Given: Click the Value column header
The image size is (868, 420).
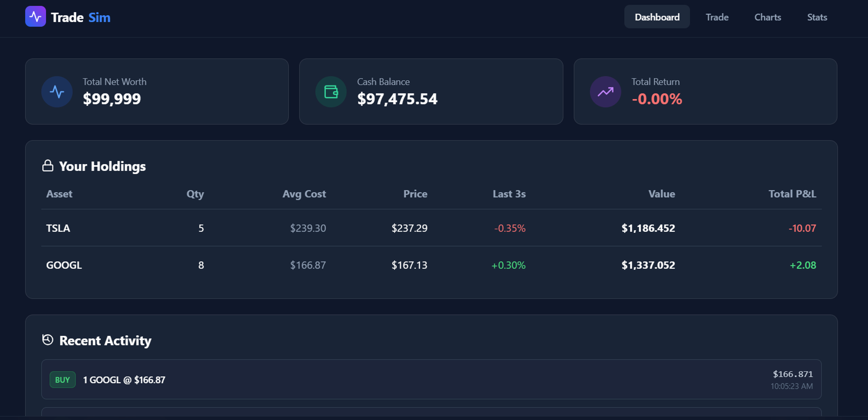Looking at the screenshot, I should (x=662, y=194).
